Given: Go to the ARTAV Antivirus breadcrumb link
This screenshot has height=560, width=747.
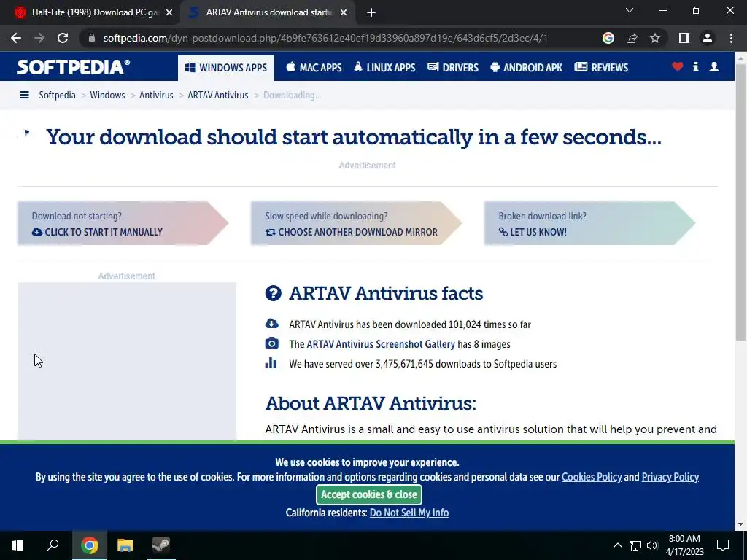Looking at the screenshot, I should click(217, 96).
